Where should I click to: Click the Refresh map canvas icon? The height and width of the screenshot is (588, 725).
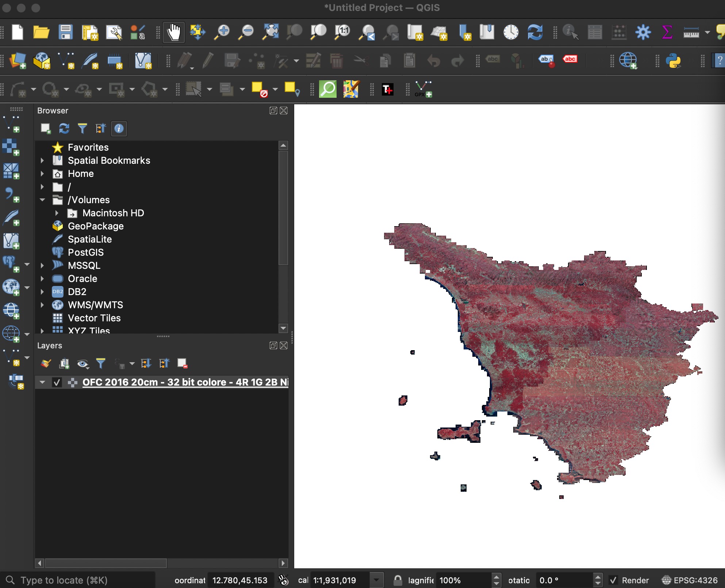[535, 32]
